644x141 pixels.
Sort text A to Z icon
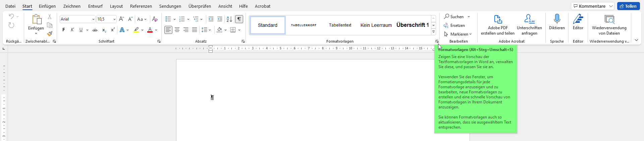pyautogui.click(x=229, y=19)
